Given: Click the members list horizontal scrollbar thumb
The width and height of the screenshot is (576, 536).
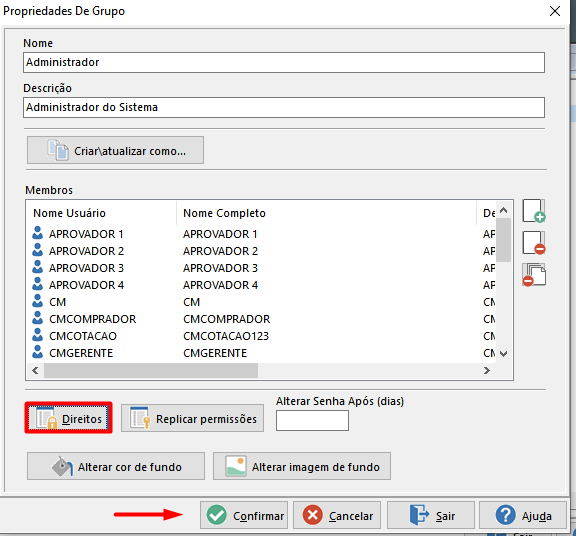Looking at the screenshot, I should (x=151, y=370).
